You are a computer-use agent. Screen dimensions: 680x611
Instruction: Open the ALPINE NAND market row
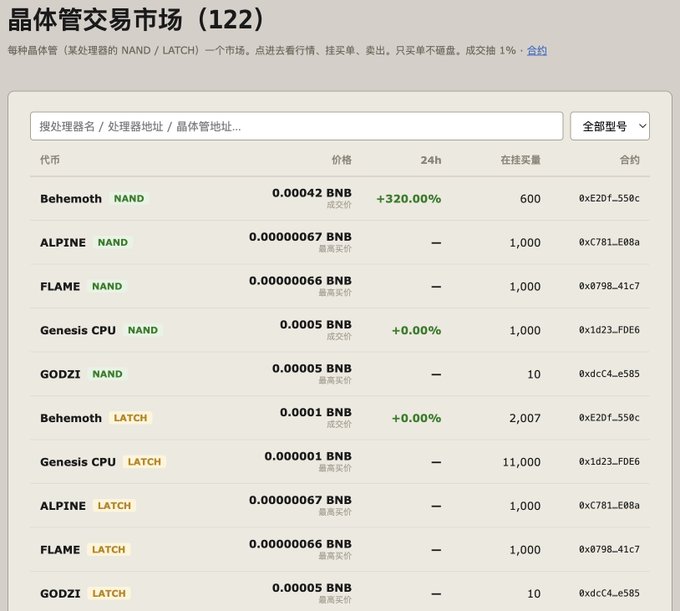point(340,242)
